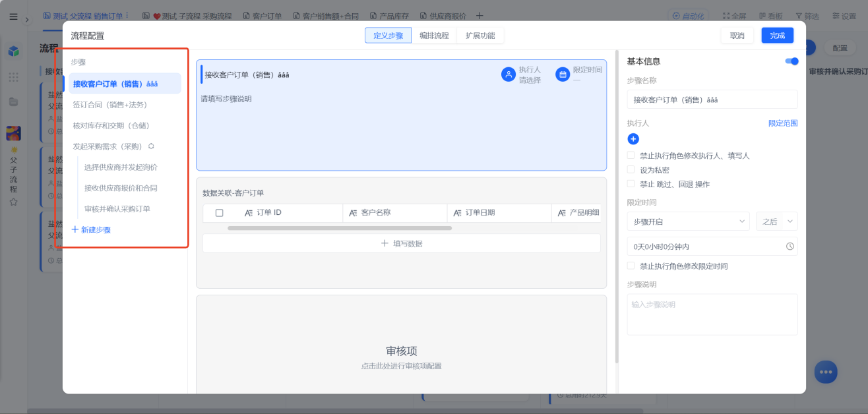The image size is (868, 414).
Task: Switch to 测试 子流程 采购流程 tab
Action: [188, 16]
